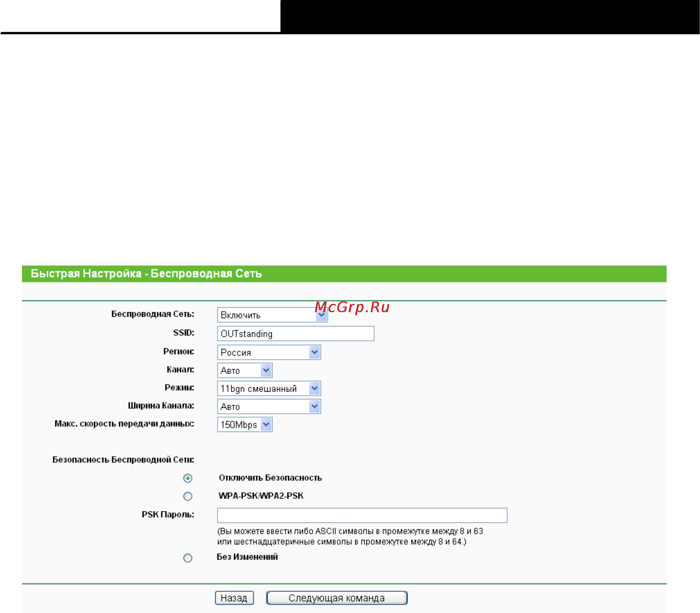Viewport: 700px width, 613px height.
Task: Click the ASCII символы hint text line
Action: (350, 531)
